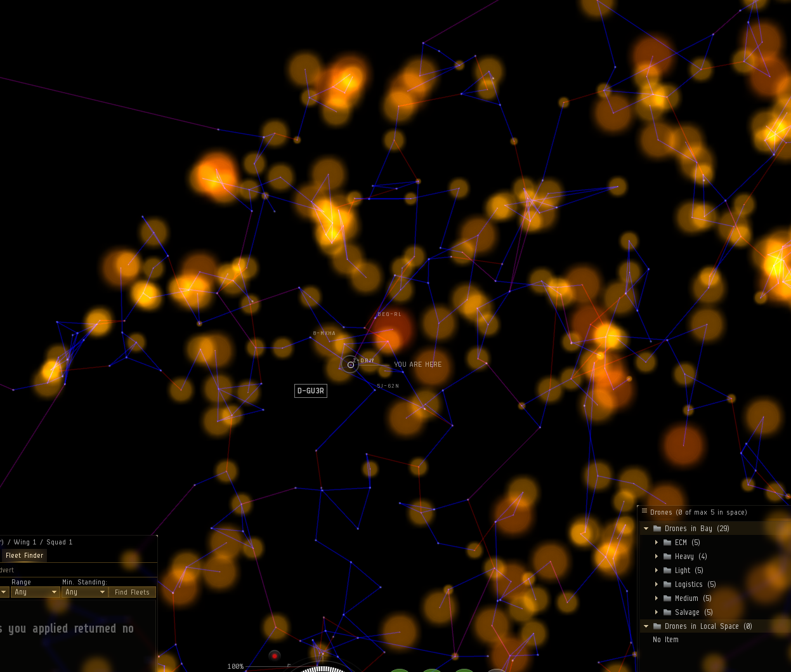Click the Find Fleets button
This screenshot has width=791, height=672.
pyautogui.click(x=132, y=592)
